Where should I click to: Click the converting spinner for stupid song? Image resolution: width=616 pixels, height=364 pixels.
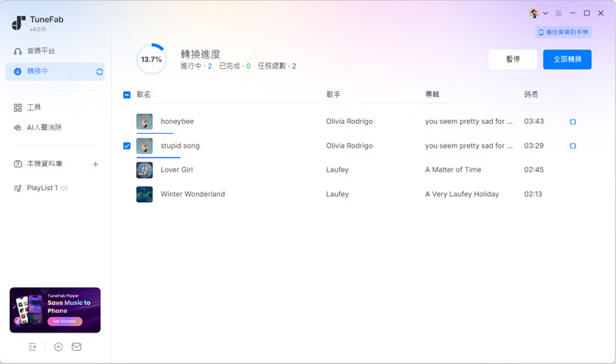click(573, 145)
